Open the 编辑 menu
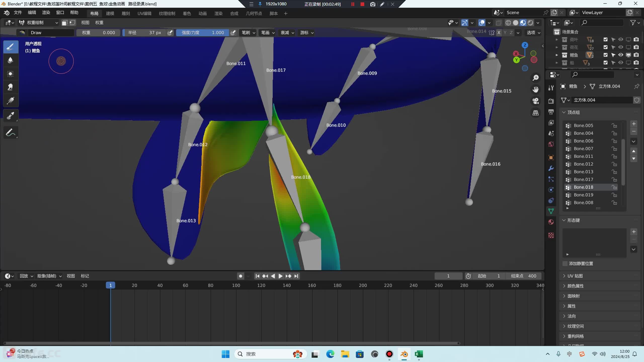Image resolution: width=644 pixels, height=362 pixels. 32,13
